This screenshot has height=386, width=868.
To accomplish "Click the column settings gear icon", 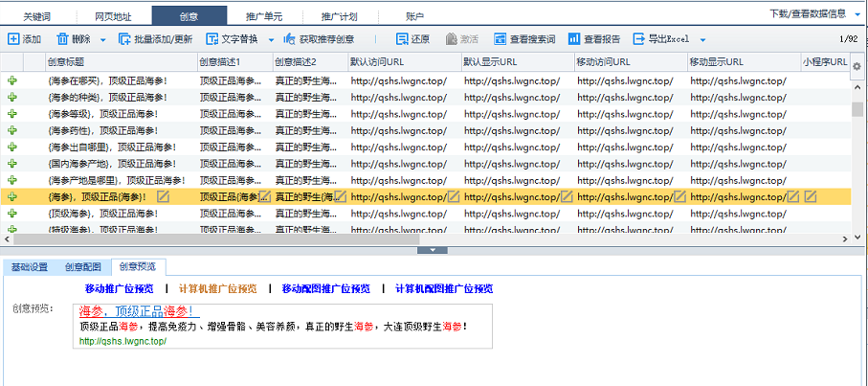I will click(x=857, y=66).
